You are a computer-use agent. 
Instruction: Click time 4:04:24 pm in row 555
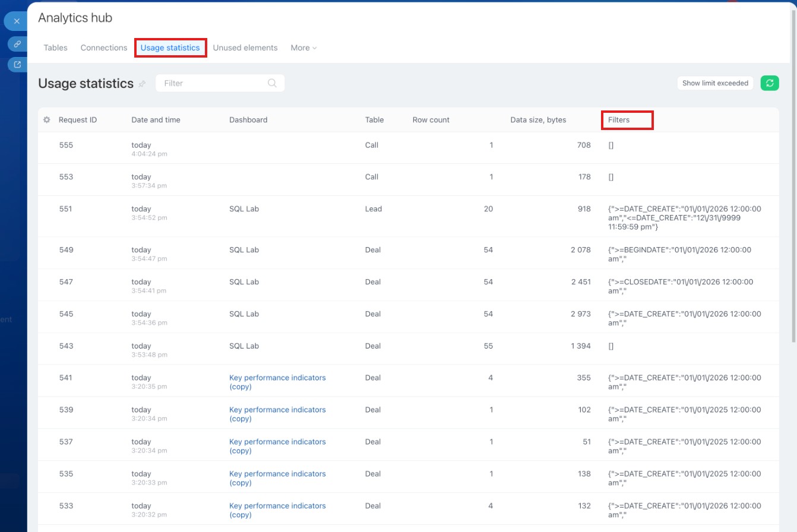click(x=149, y=154)
